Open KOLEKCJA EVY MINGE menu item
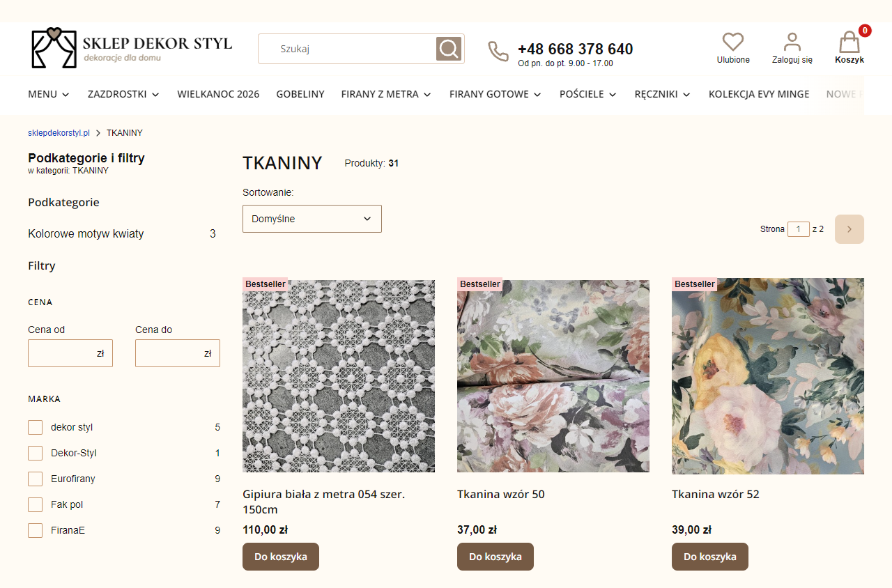This screenshot has height=588, width=892. [759, 94]
